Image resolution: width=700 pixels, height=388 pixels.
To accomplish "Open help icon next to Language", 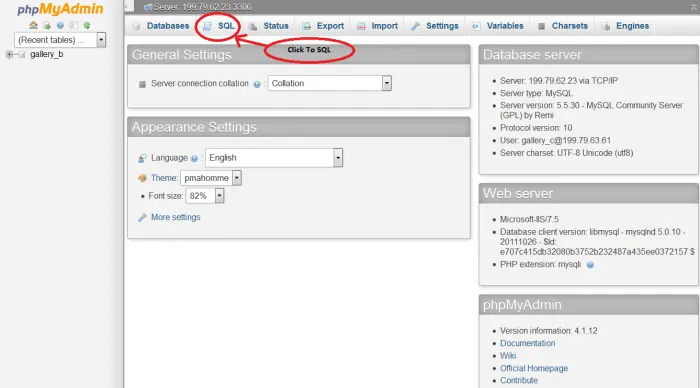I will (194, 159).
